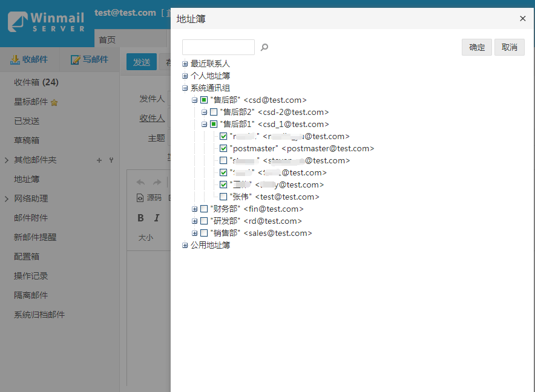
Task: Collapse the 系统通讯组 tree node
Action: (185, 88)
